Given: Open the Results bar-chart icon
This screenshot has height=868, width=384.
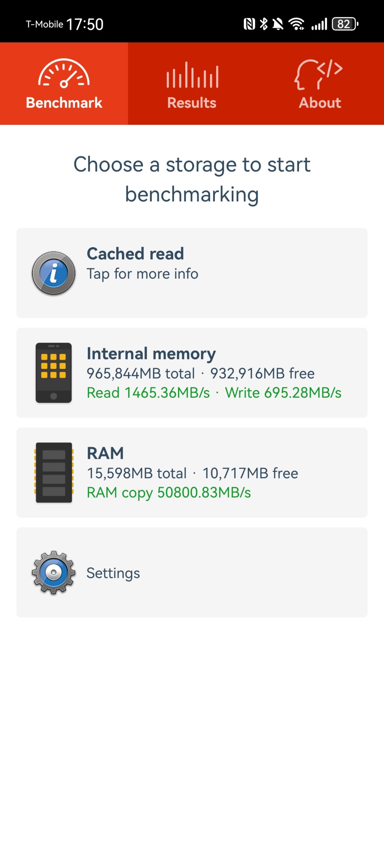Looking at the screenshot, I should (x=192, y=75).
